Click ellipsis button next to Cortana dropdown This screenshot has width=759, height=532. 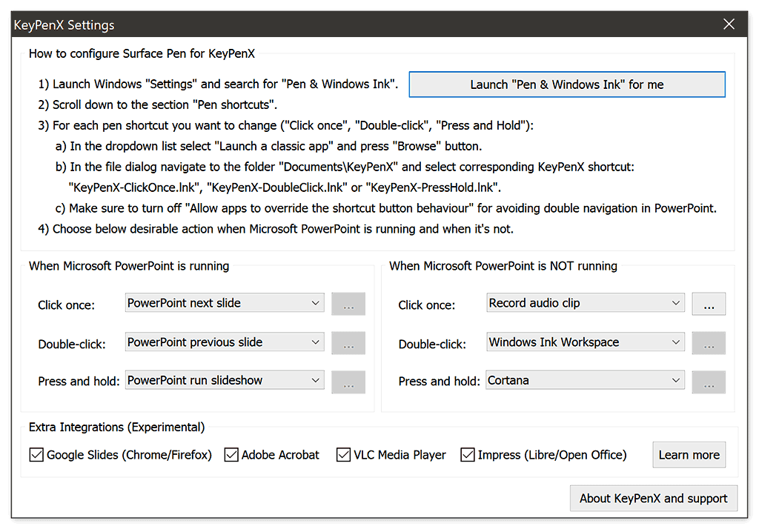[709, 382]
